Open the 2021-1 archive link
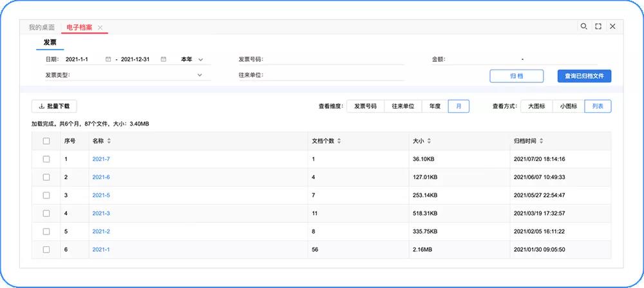 [101, 249]
